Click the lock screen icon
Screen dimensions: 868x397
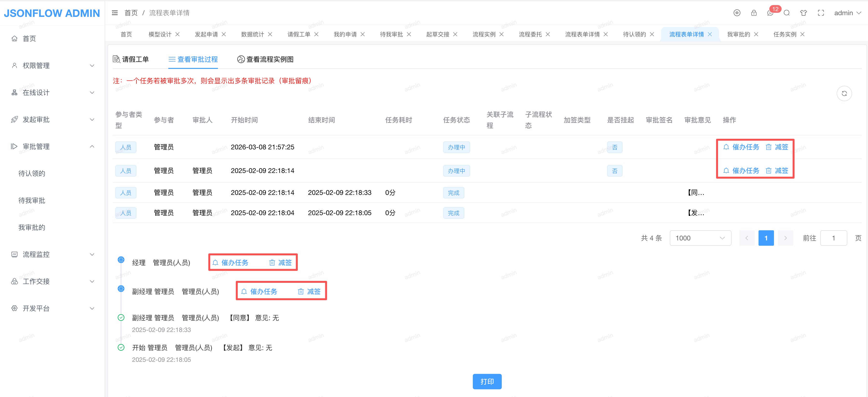click(754, 13)
